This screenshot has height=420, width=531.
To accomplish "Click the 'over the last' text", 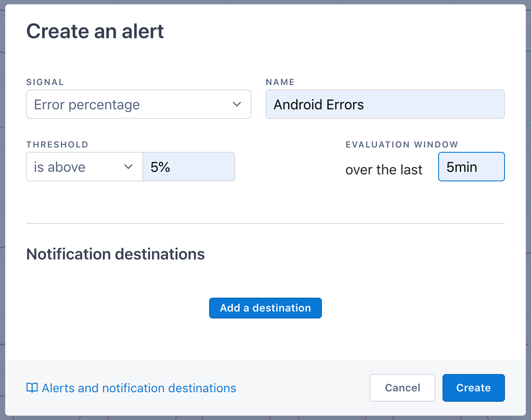I will (383, 170).
